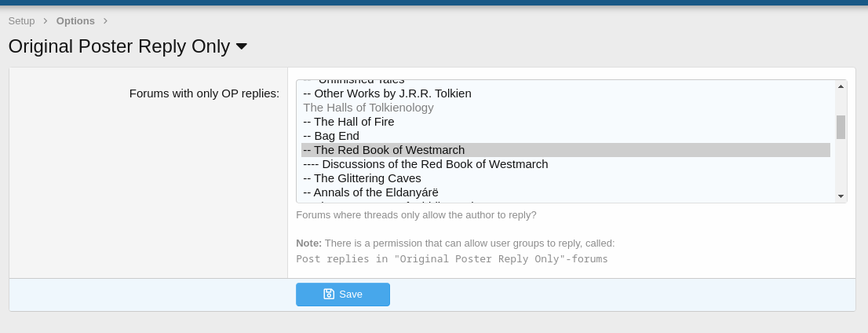
Task: Open the Original Poster Reply Only title dropdown caret
Action: point(242,47)
